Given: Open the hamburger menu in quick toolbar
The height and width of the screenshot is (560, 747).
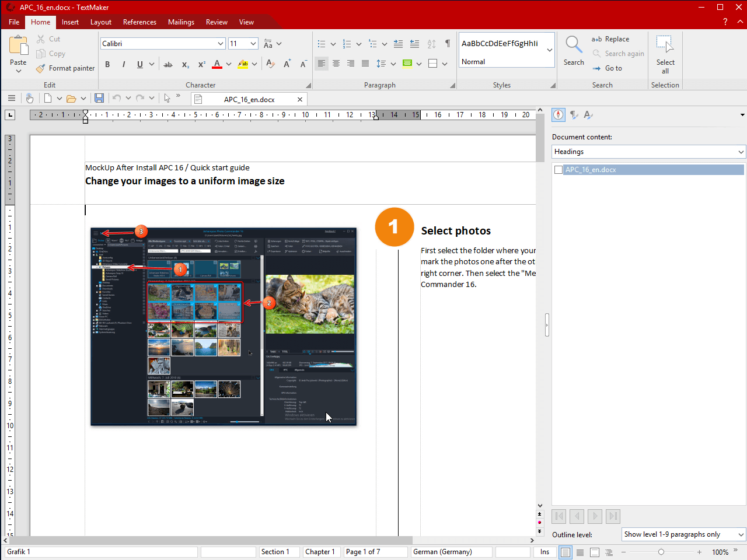Looking at the screenshot, I should [11, 99].
